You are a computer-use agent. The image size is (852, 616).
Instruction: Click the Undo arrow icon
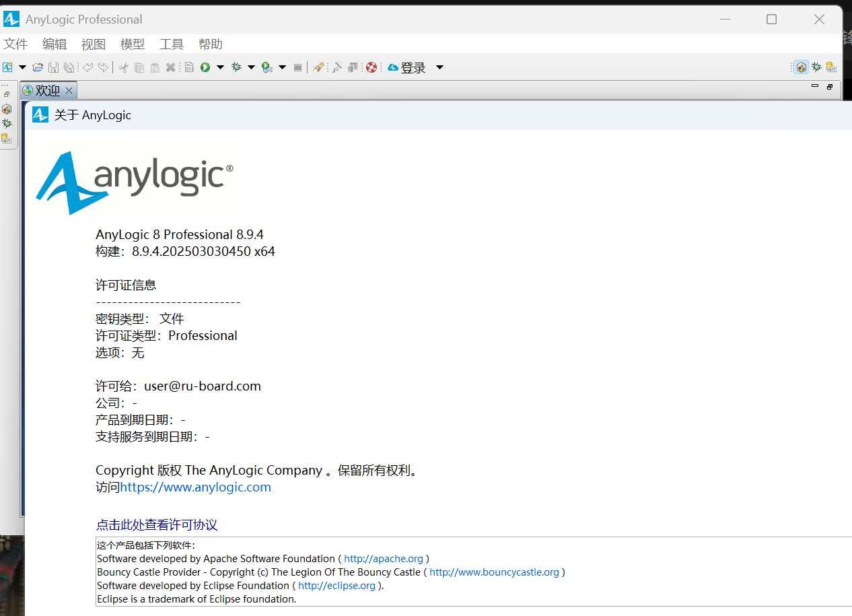[87, 67]
